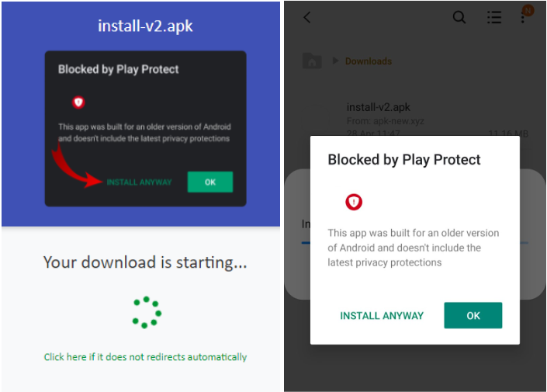Image resolution: width=547 pixels, height=392 pixels.
Task: Switch the file list view mode icon
Action: tap(493, 17)
